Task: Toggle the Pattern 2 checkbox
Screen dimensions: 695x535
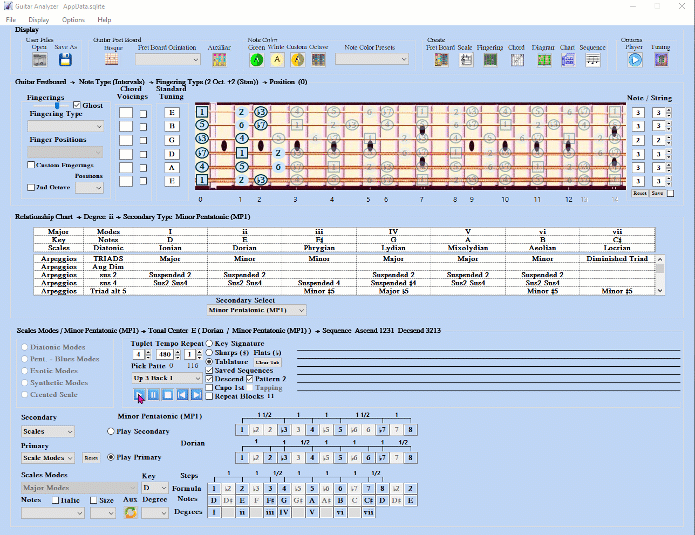Action: coord(250,379)
